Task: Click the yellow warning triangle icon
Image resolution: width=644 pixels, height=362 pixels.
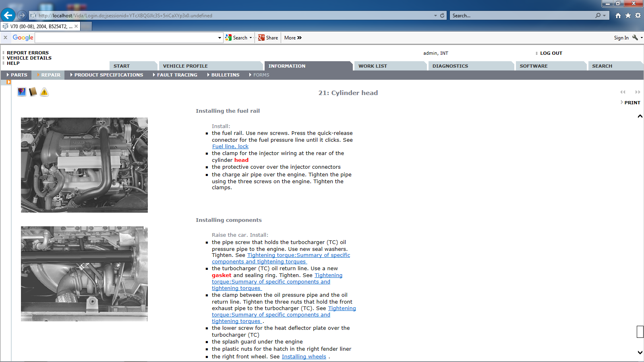Action: (44, 92)
